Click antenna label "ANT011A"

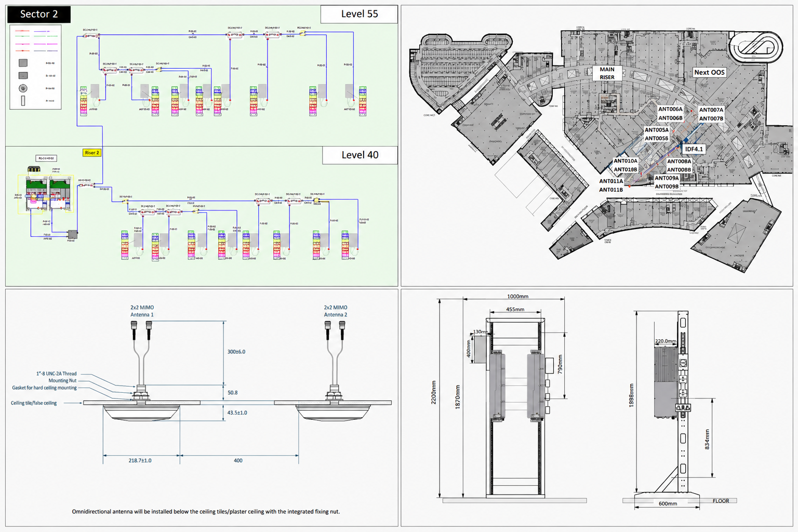click(611, 181)
